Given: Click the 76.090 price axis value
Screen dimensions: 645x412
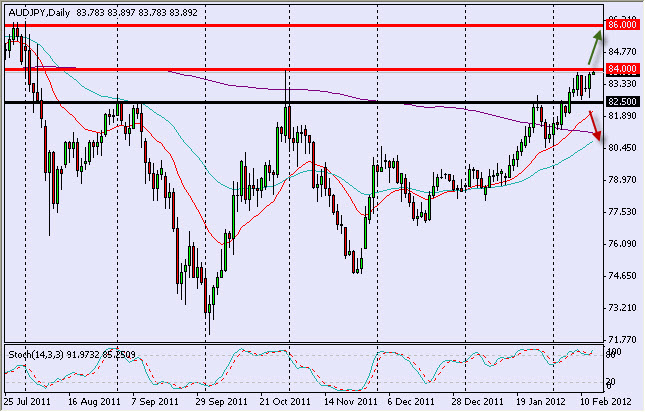Looking at the screenshot, I should click(622, 244).
